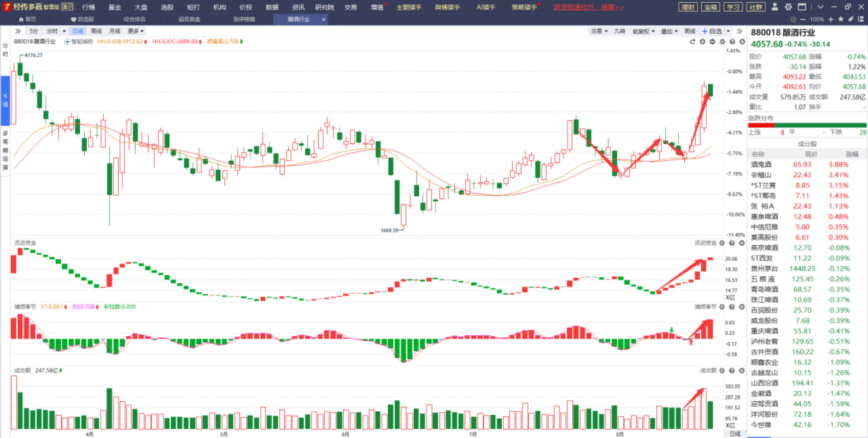Open the 基金 menu
Image resolution: width=868 pixels, height=438 pixels.
(115, 7)
